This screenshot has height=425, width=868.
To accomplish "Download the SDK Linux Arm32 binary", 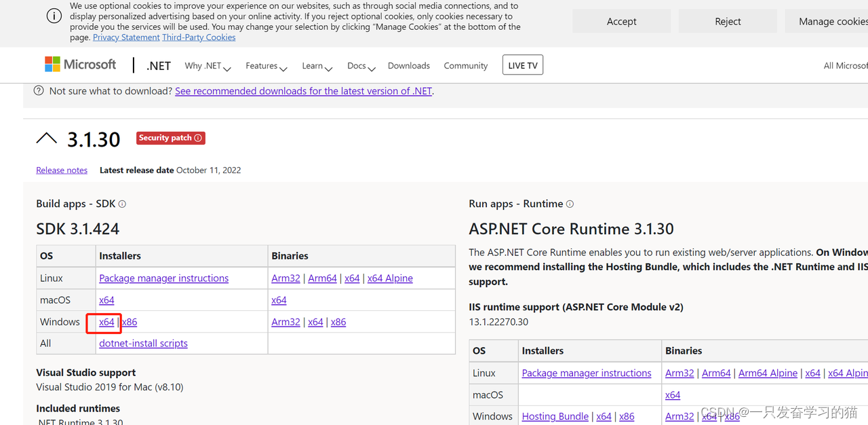I will coord(285,278).
